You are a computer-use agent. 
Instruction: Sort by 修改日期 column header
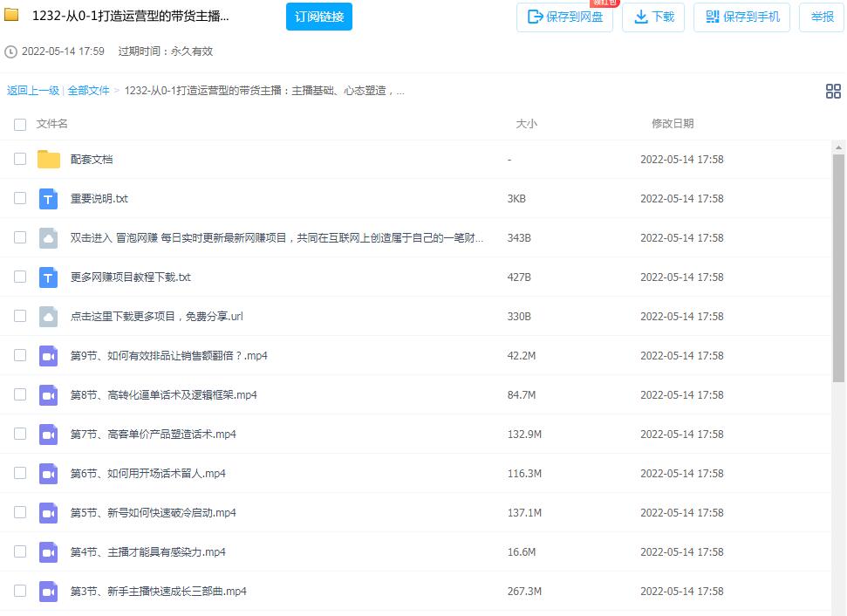tap(673, 124)
